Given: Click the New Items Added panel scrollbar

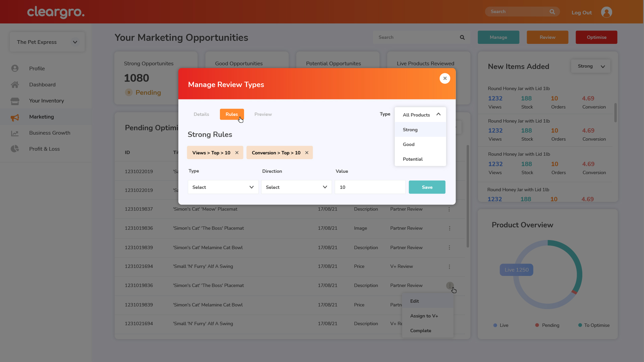Looking at the screenshot, I should (x=615, y=113).
